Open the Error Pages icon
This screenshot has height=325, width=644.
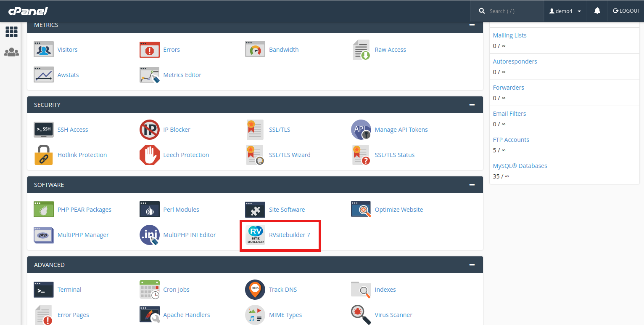44,315
